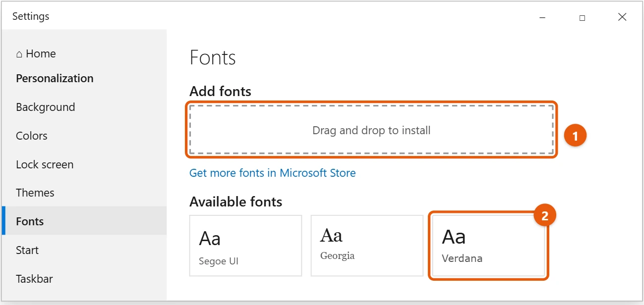Open the Verdana font card

point(488,246)
